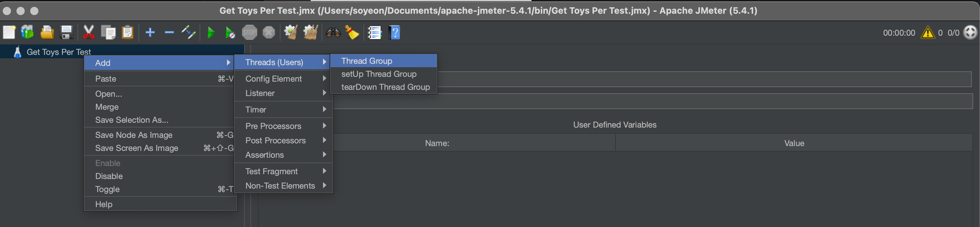Click the New test plan icon
Screen dimensions: 980x227
(9, 32)
